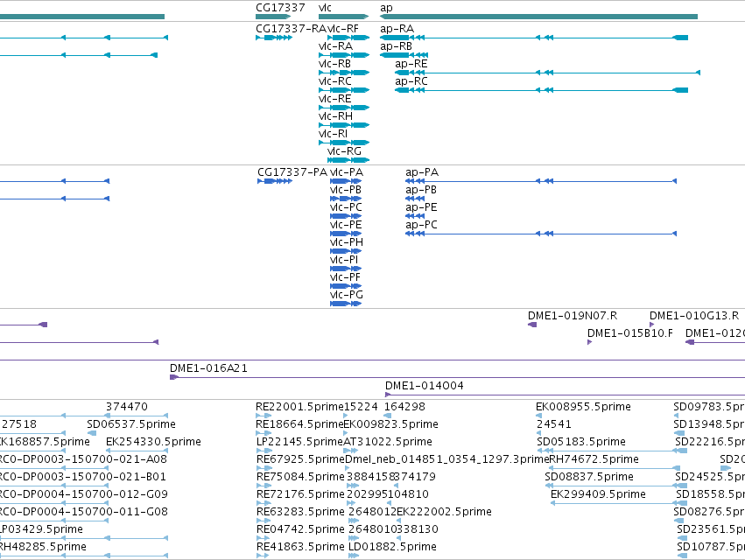This screenshot has height=560, width=745.
Task: Select EST EK009823.5prime
Action: tap(390, 424)
